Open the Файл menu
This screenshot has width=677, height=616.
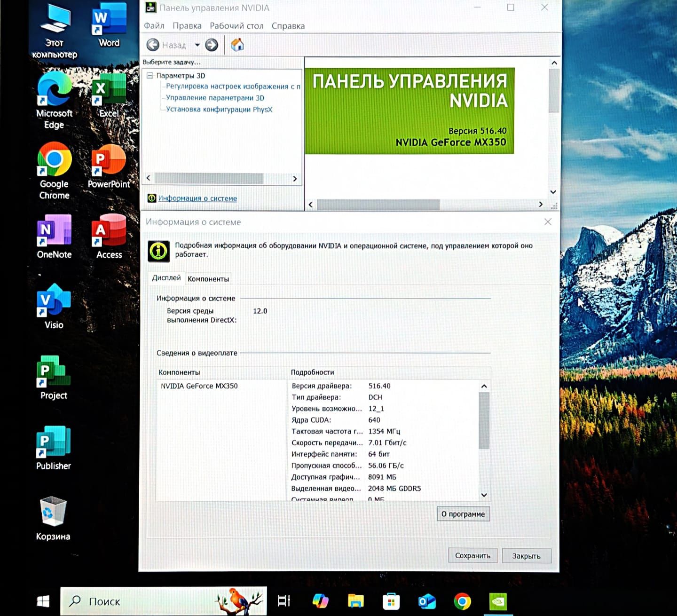tap(154, 26)
